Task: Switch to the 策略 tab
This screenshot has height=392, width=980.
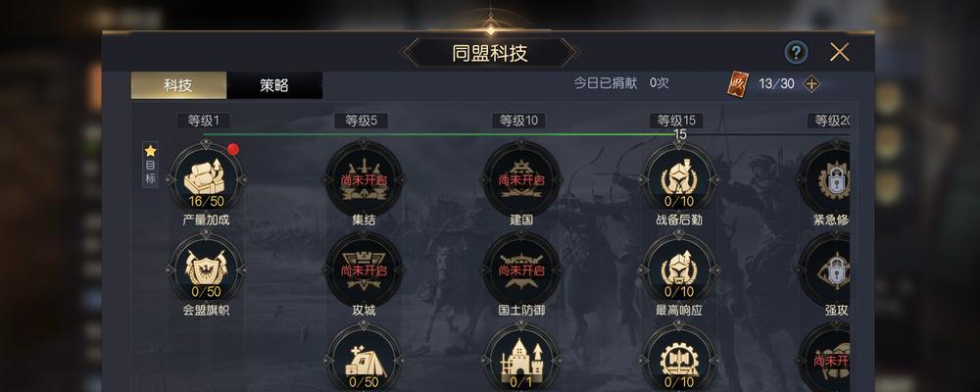Action: tap(274, 85)
